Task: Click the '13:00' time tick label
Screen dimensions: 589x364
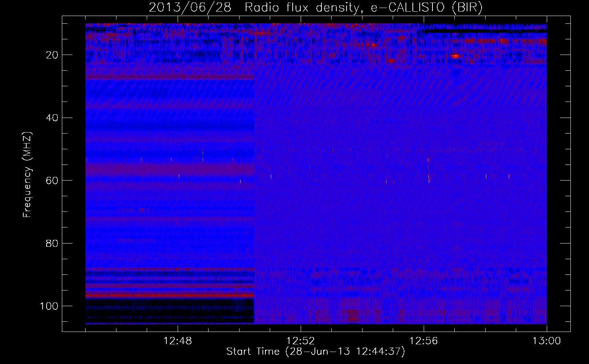Action: click(x=547, y=341)
